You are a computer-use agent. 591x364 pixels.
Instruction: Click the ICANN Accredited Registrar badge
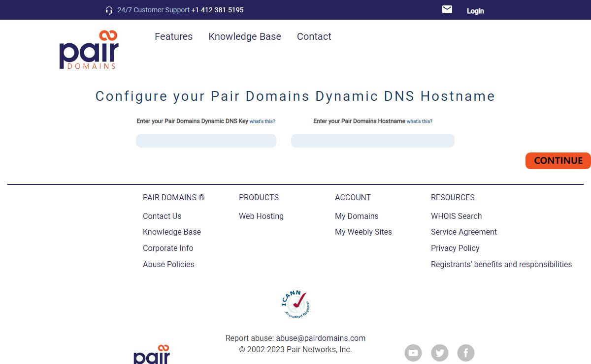point(295,304)
